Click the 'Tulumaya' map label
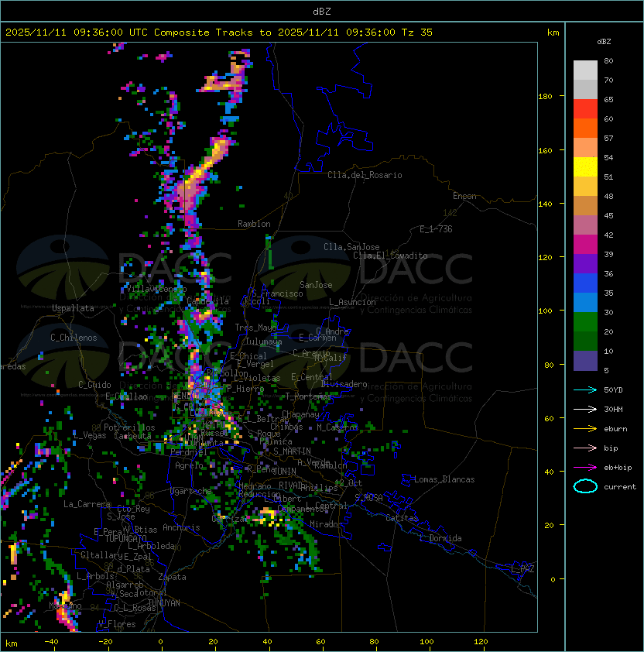The image size is (644, 652). 264,341
